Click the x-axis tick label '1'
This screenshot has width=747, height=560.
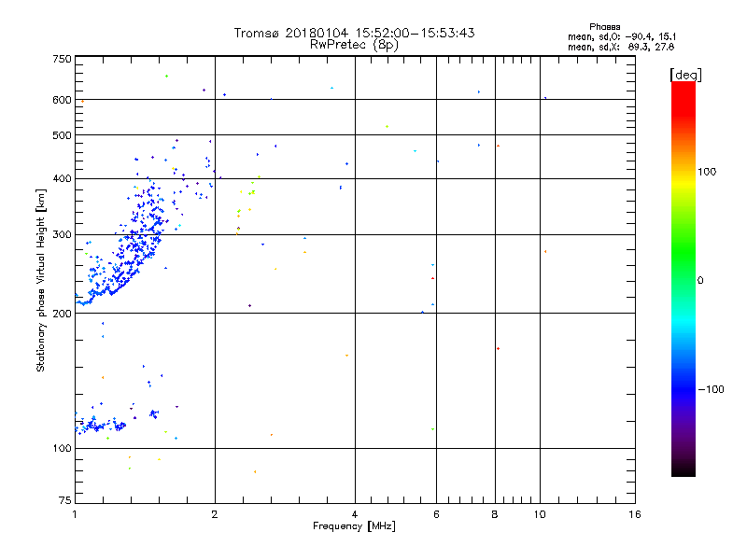75,514
